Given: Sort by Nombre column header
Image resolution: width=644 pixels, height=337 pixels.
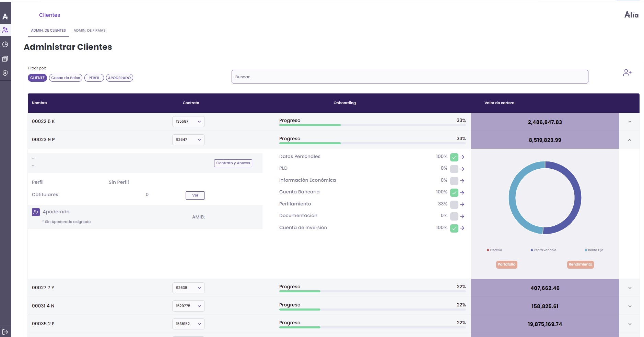Looking at the screenshot, I should click(x=39, y=103).
